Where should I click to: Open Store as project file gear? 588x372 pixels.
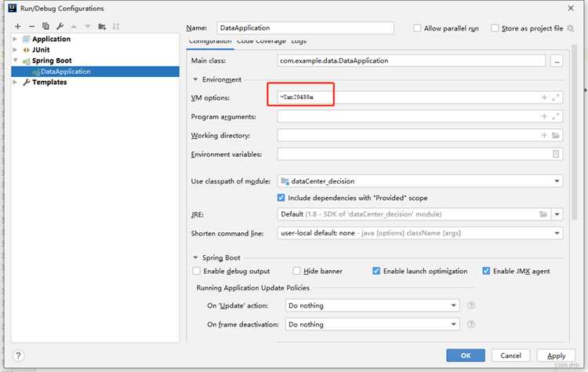(x=571, y=28)
